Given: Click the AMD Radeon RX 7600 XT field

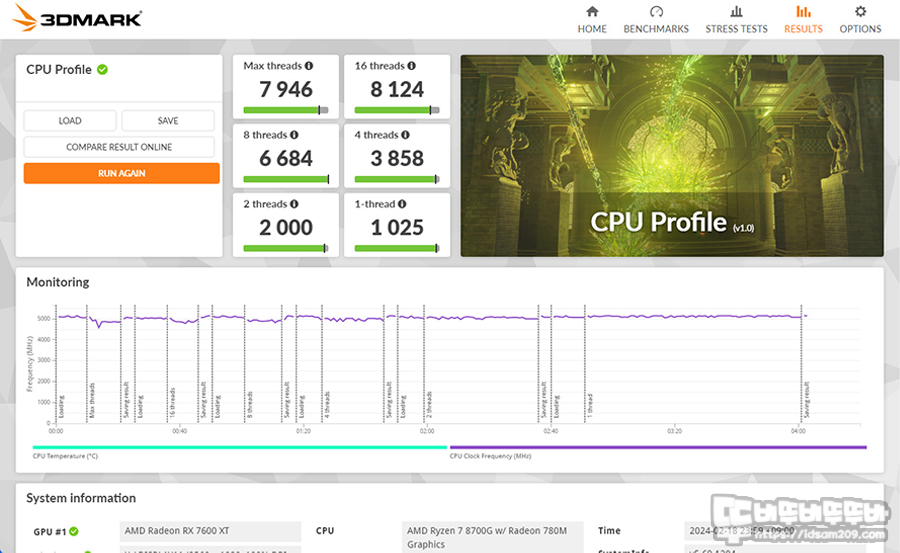Looking at the screenshot, I should coord(210,531).
